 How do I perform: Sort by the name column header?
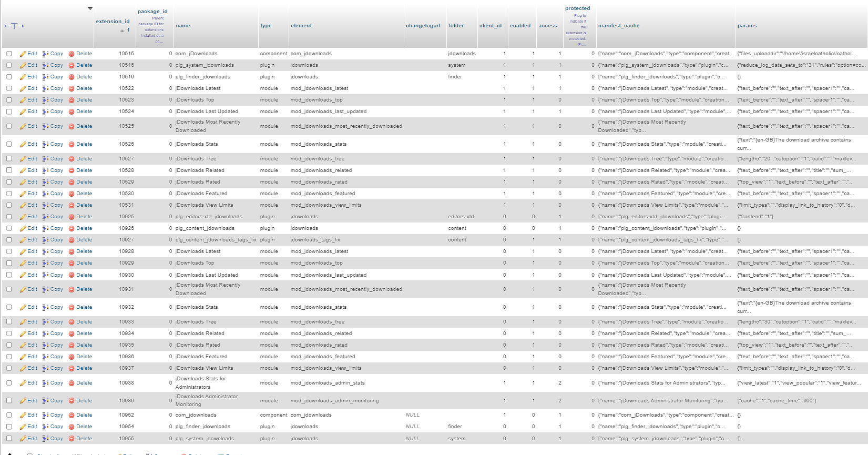click(183, 26)
